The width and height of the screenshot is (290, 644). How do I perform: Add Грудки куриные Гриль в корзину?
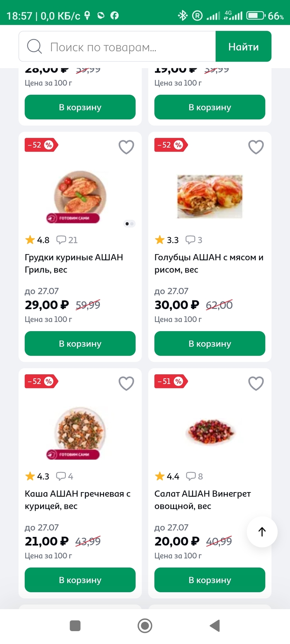point(80,344)
